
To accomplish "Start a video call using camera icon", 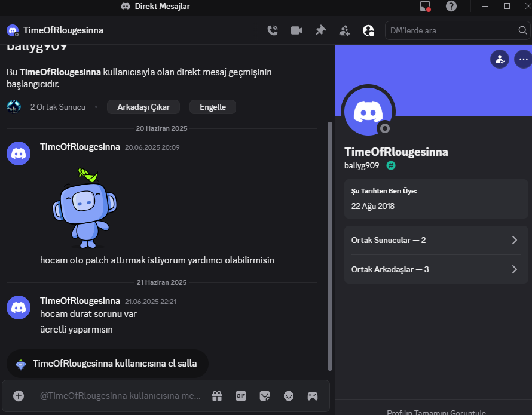I will tap(296, 30).
